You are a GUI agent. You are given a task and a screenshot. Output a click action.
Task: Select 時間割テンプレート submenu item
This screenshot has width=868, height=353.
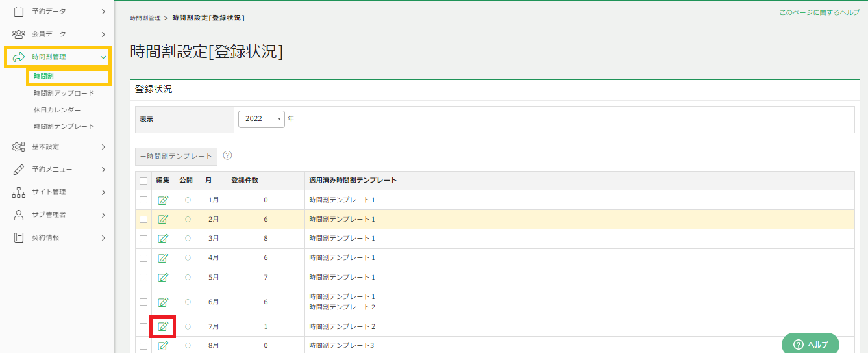click(x=64, y=126)
